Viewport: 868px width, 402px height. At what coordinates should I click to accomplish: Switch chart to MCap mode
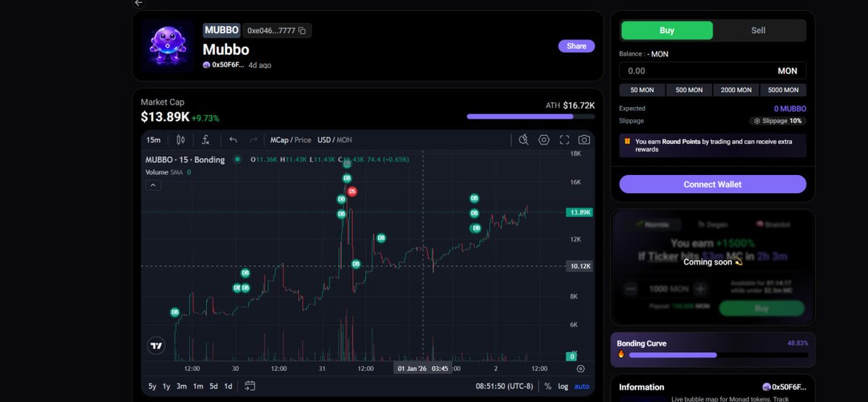279,140
